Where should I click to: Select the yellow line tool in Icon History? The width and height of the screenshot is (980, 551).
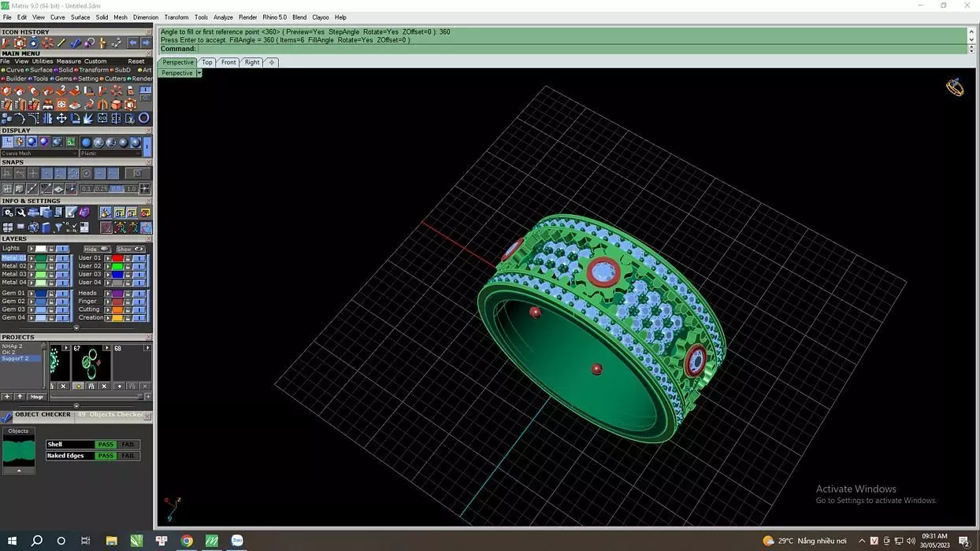pyautogui.click(x=61, y=43)
